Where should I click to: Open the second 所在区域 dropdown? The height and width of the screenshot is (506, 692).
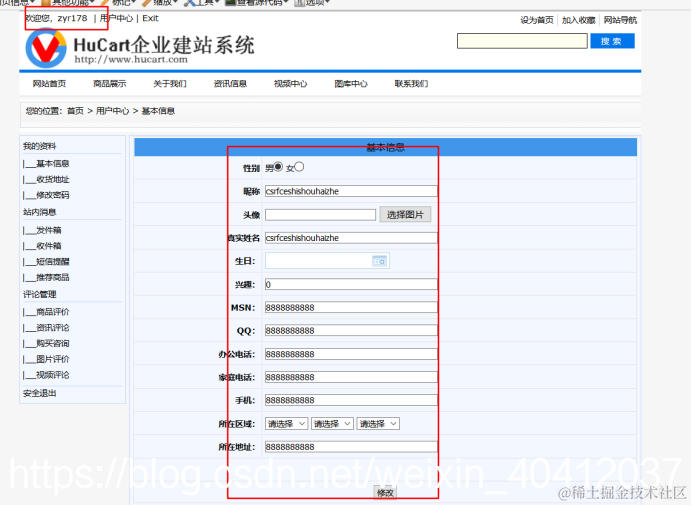[x=332, y=424]
